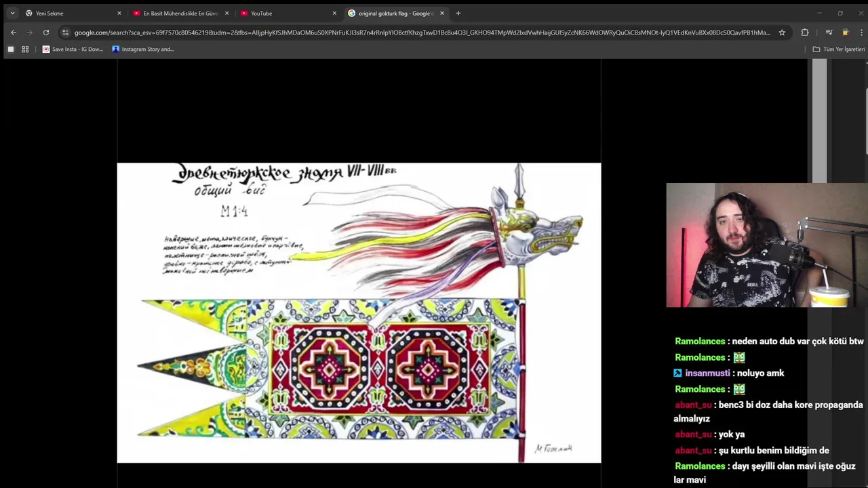Close the YouTube tab
This screenshot has height=488, width=868.
pos(334,13)
